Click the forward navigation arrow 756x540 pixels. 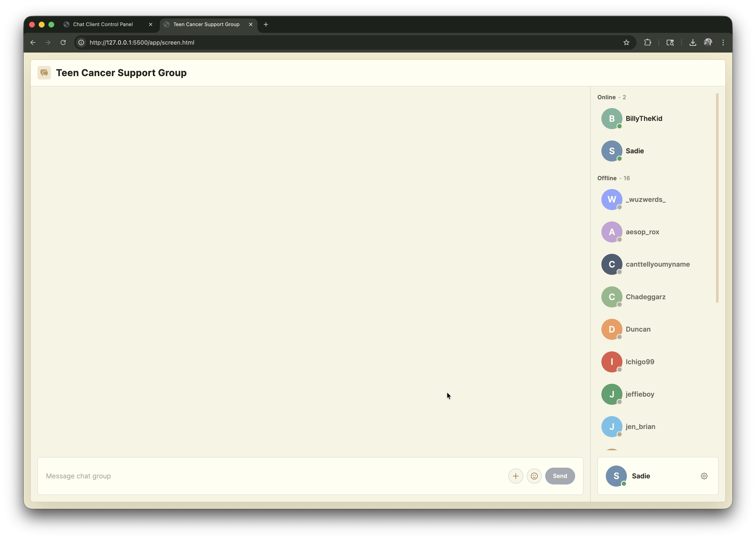(48, 42)
